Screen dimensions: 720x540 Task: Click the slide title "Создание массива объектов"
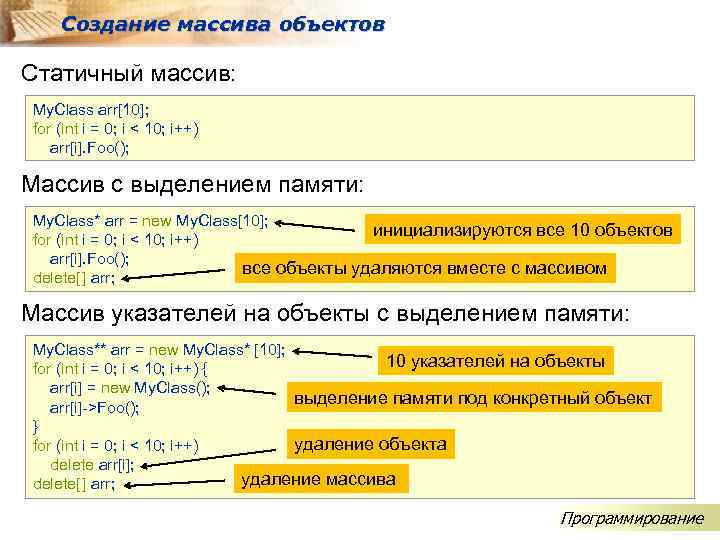tap(223, 24)
